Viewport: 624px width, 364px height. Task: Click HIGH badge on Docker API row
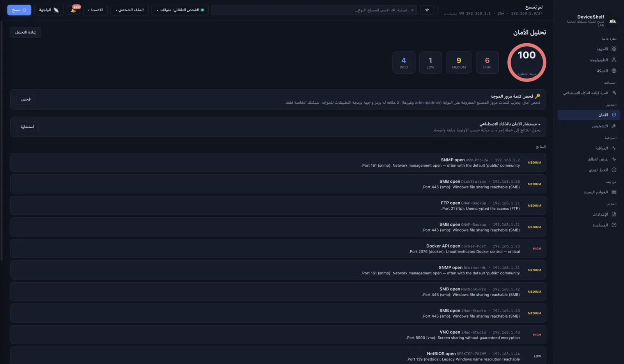pos(537,249)
